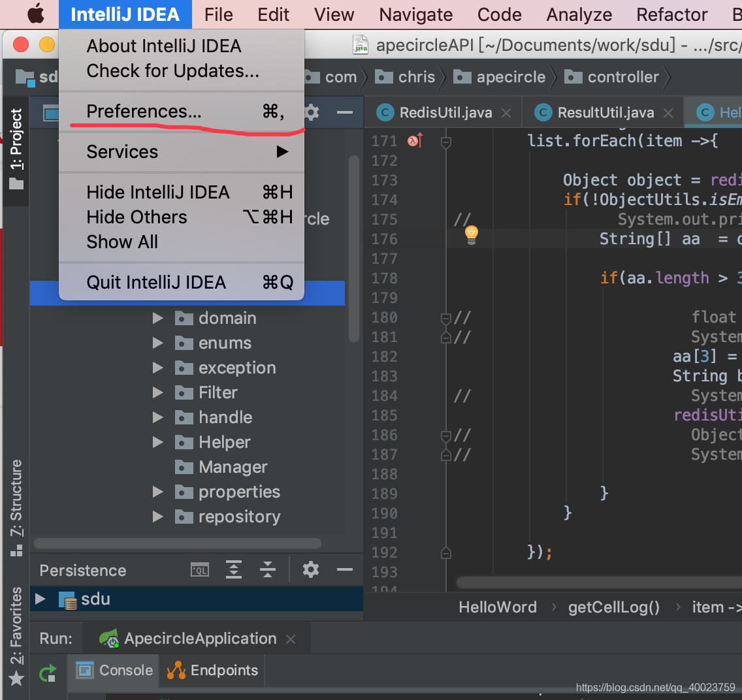Click the Project tree horizontal scrollbar
This screenshot has height=700, width=742.
[x=178, y=543]
